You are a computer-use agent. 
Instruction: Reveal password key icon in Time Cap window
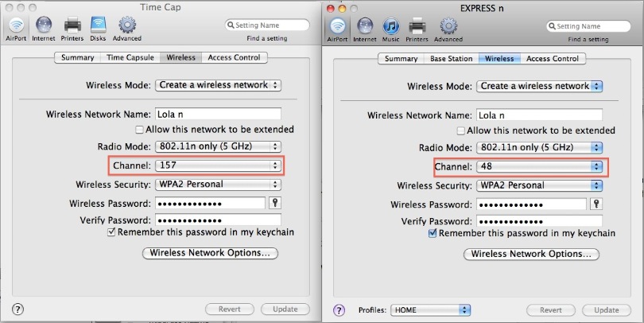(275, 203)
